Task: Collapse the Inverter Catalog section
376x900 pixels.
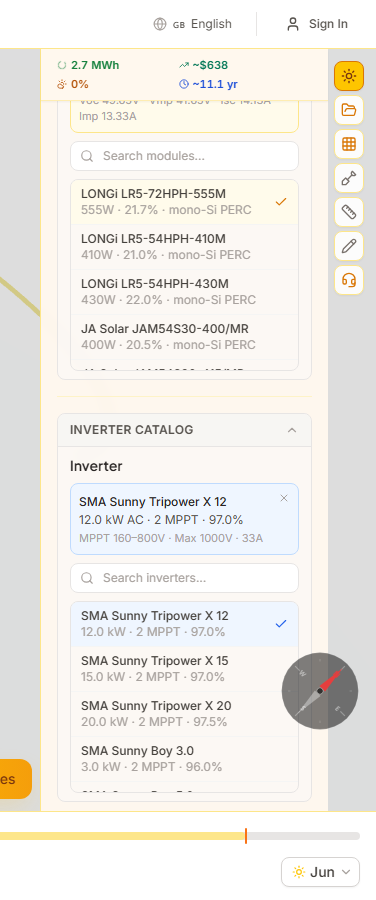Action: click(x=292, y=430)
